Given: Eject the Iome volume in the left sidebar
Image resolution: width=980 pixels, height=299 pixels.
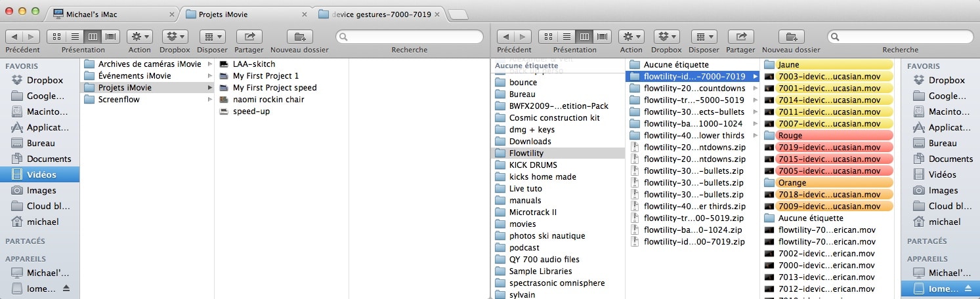Looking at the screenshot, I should 66,289.
